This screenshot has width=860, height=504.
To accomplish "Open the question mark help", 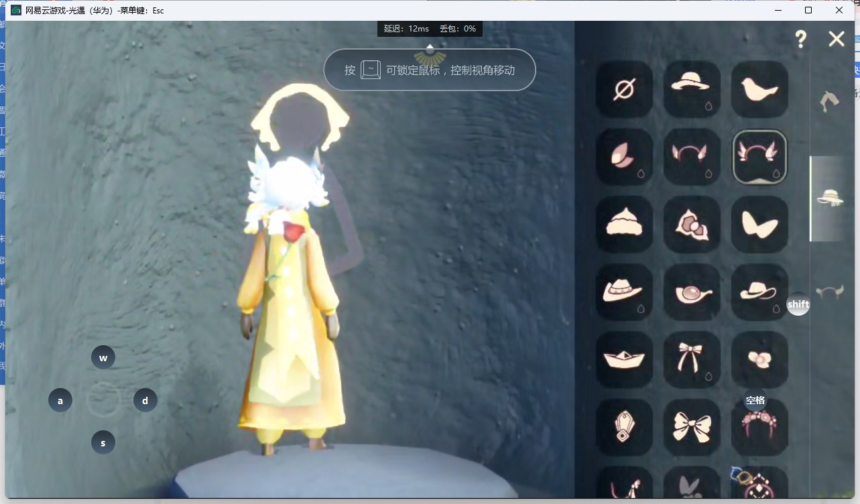I will pos(801,39).
